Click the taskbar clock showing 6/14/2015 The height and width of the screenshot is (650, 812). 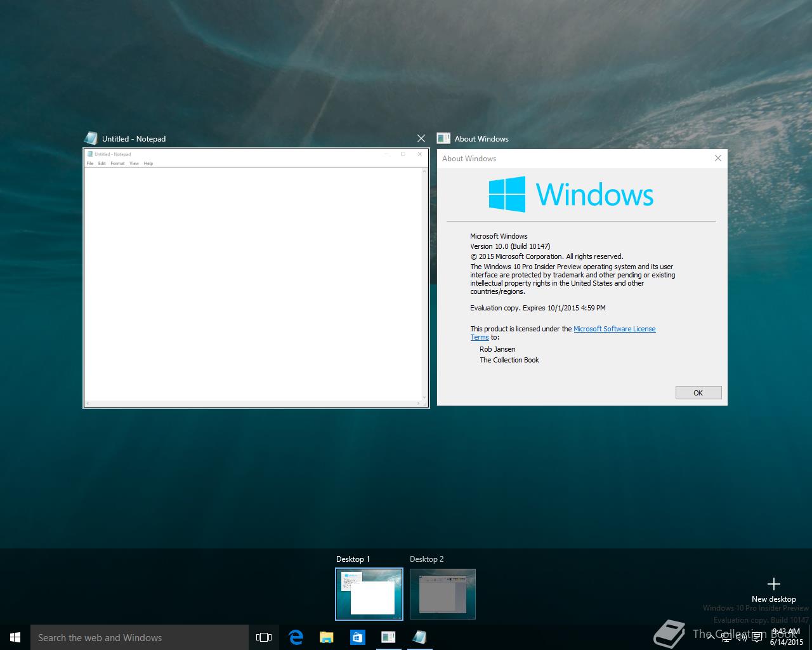coord(787,637)
